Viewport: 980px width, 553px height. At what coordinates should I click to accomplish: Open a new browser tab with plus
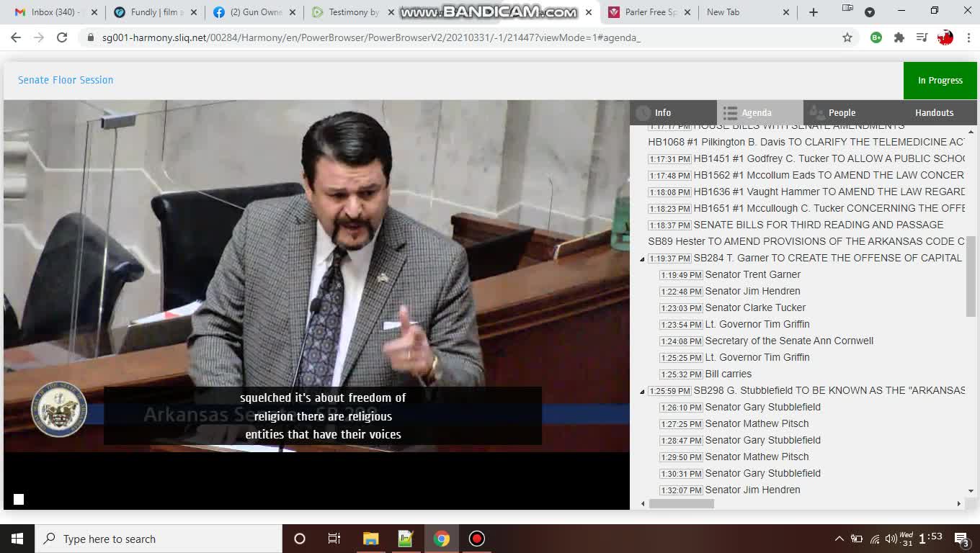[x=813, y=12]
